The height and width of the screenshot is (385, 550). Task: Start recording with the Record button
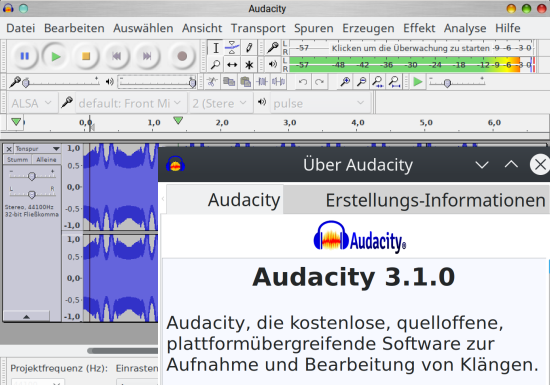click(x=182, y=56)
